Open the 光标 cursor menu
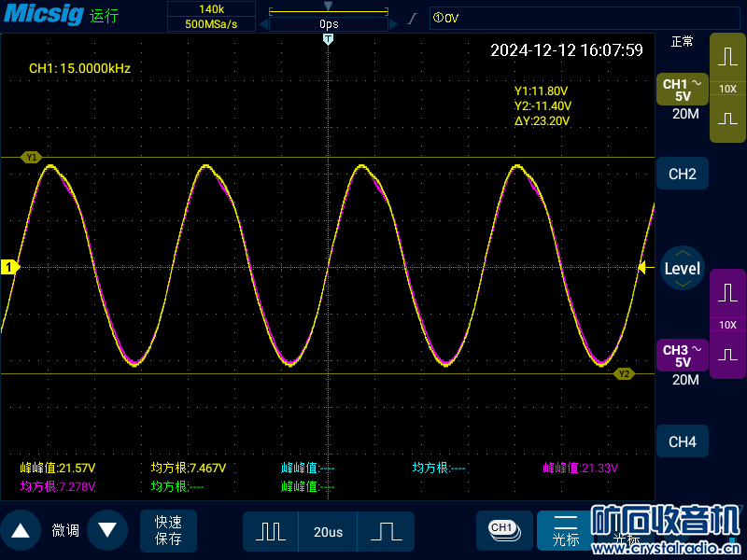The width and height of the screenshot is (747, 560). coord(566,531)
